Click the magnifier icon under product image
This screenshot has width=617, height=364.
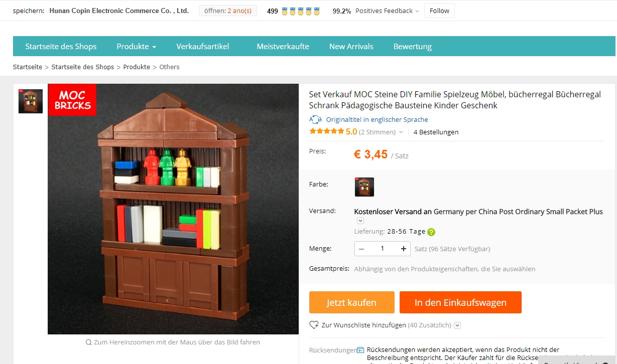click(89, 342)
